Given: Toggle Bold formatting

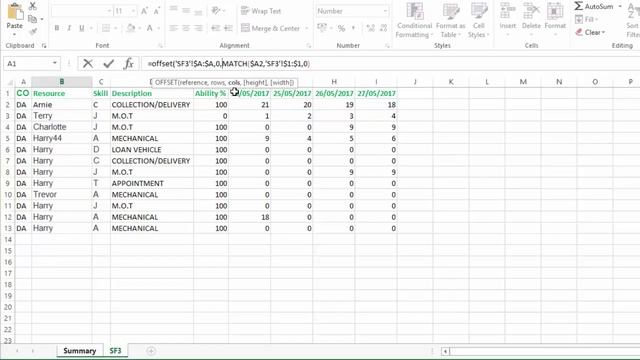Looking at the screenshot, I should coord(57,28).
